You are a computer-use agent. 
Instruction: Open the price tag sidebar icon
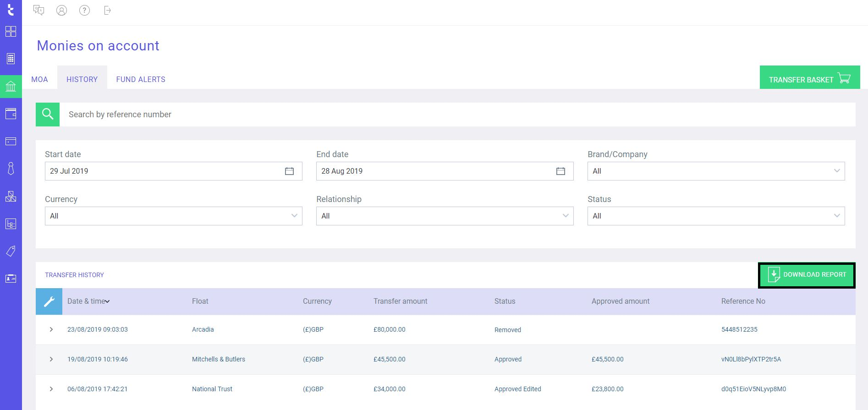click(x=11, y=251)
